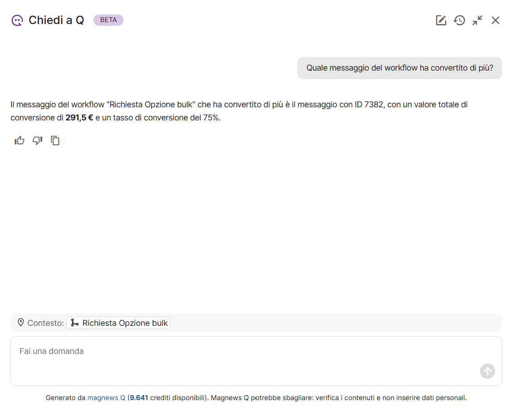Image resolution: width=510 pixels, height=420 pixels.
Task: Click the "Chiedi a Q" title
Action: 56,20
